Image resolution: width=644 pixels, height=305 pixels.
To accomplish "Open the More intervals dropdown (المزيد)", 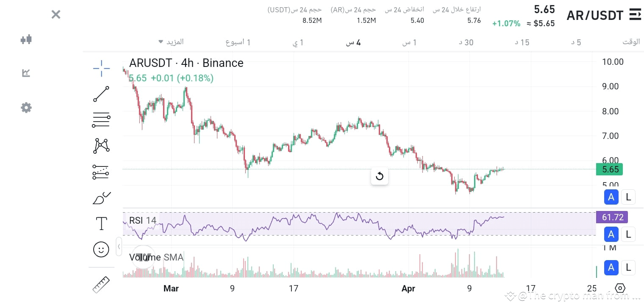I will [171, 42].
